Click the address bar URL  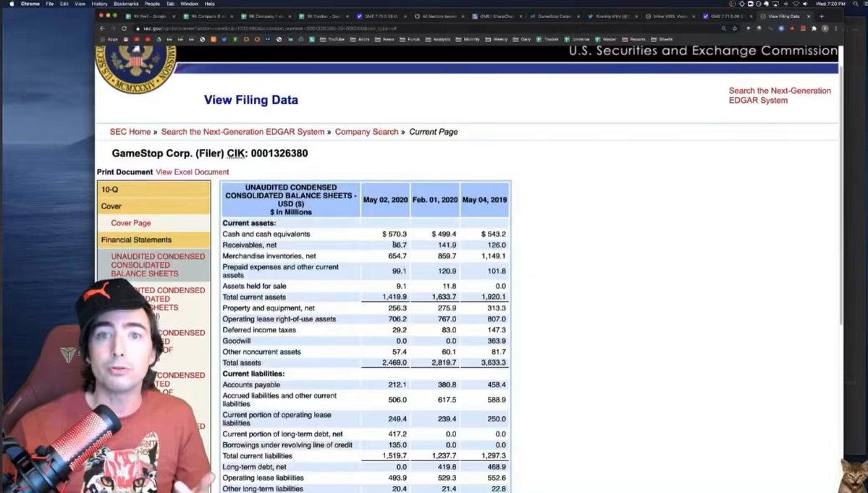tap(269, 28)
